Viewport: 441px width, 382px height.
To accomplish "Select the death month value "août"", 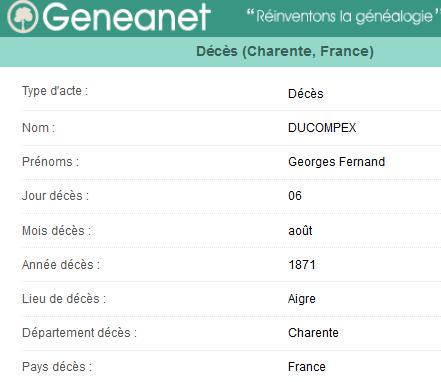I will tap(300, 231).
